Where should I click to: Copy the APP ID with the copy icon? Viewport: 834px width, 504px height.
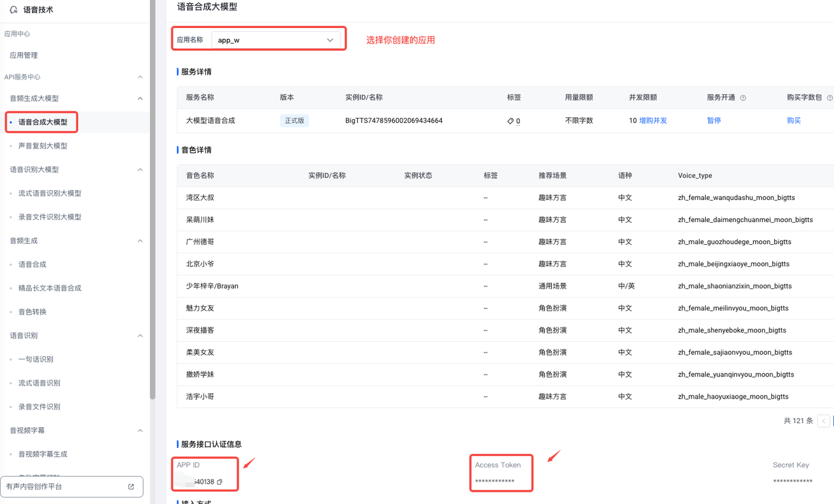220,482
